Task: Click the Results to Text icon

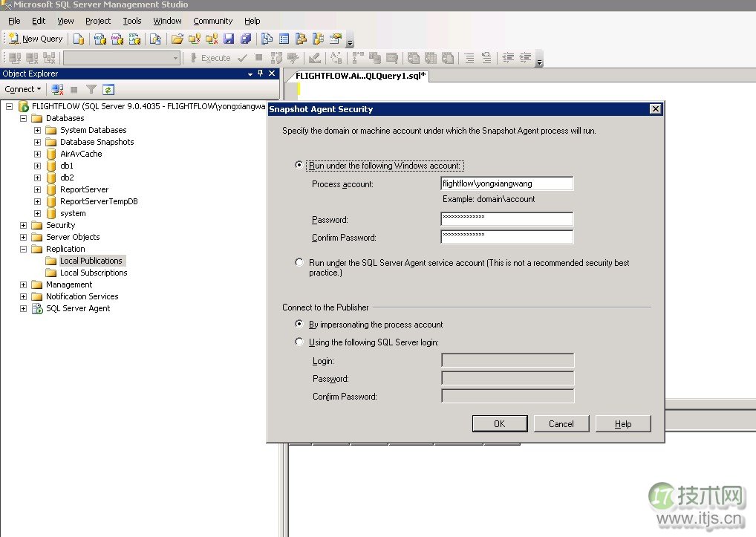Action: click(x=413, y=58)
